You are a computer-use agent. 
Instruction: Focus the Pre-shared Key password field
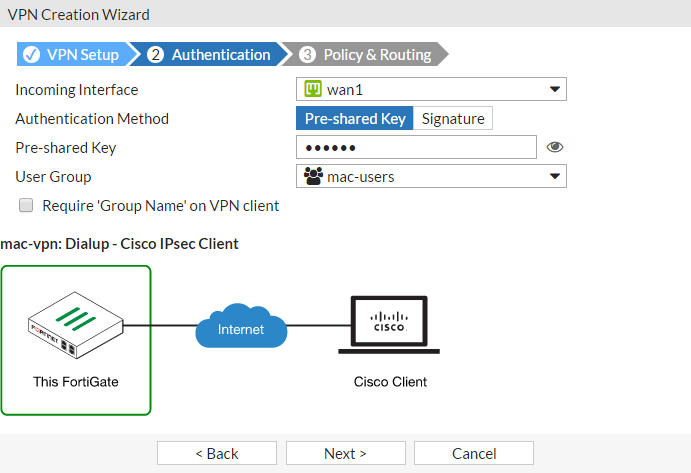pos(416,147)
